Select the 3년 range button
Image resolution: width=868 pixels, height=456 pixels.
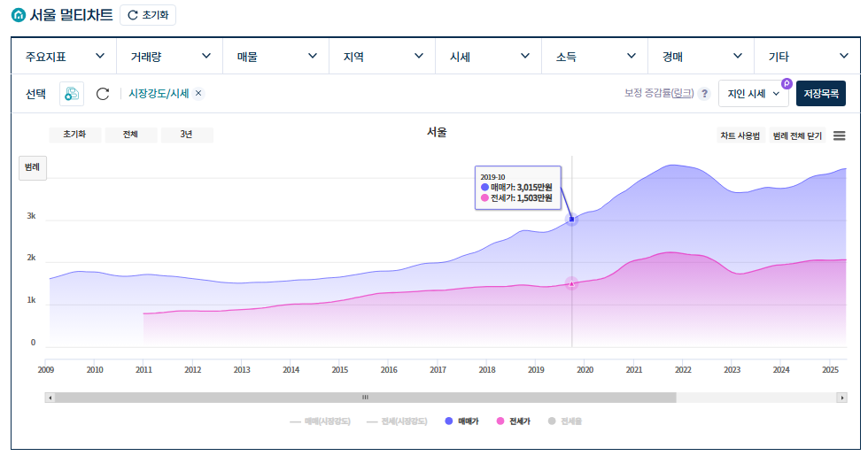click(x=187, y=135)
